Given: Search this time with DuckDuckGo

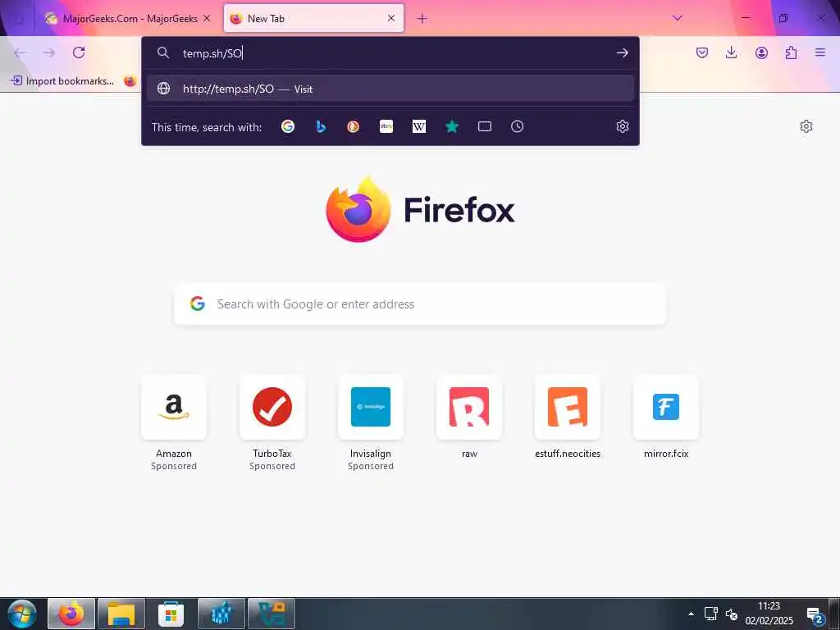Looking at the screenshot, I should pos(353,126).
